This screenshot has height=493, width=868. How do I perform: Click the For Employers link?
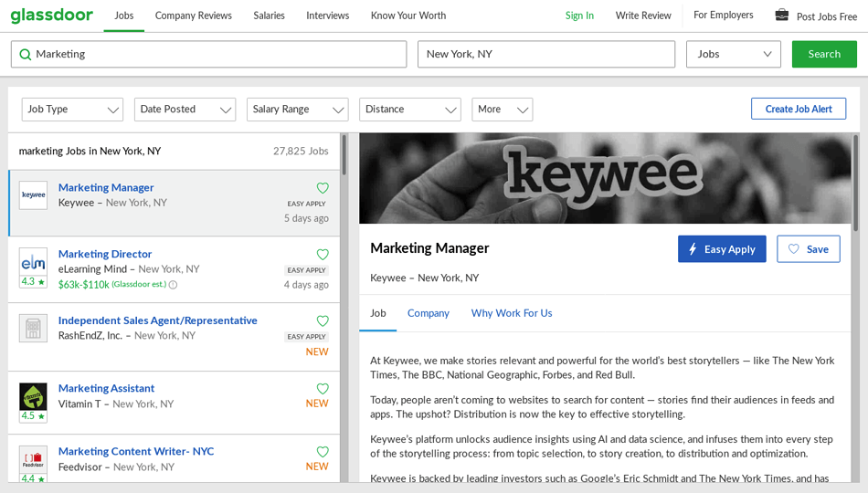coord(724,15)
